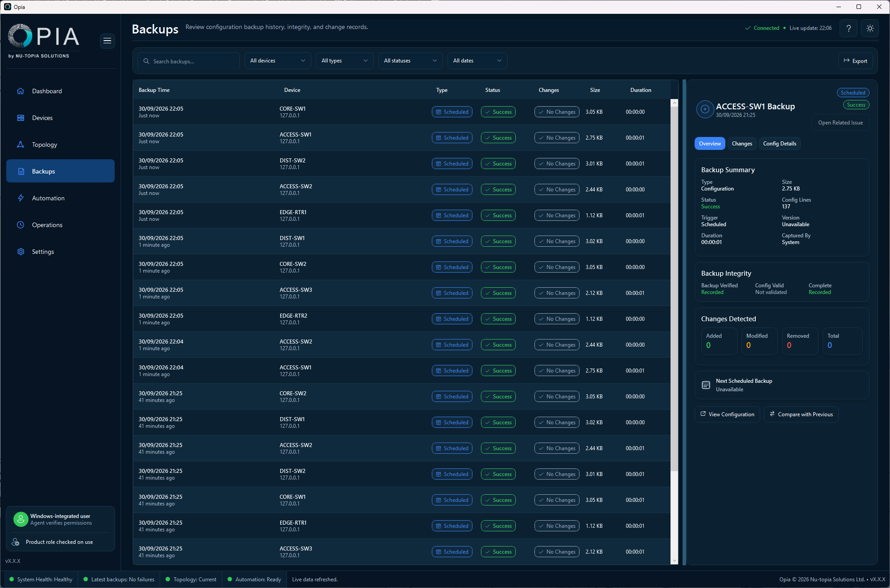Image resolution: width=890 pixels, height=588 pixels.
Task: Click the Search backups input field
Action: (x=189, y=61)
